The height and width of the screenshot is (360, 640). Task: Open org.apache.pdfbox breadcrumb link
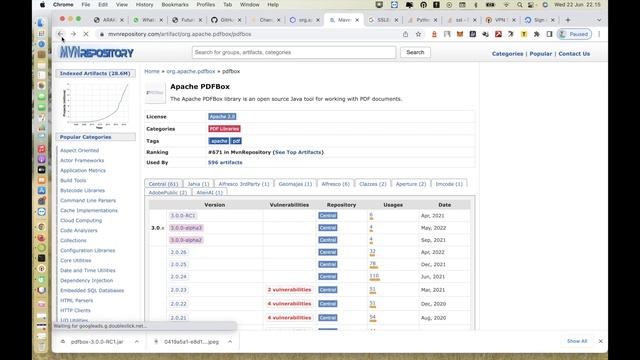pos(191,71)
